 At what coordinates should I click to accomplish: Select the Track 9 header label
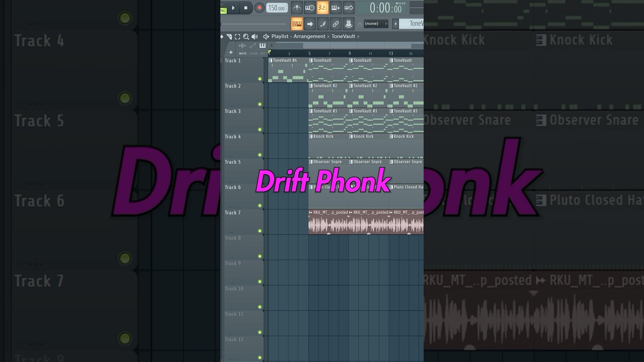232,263
